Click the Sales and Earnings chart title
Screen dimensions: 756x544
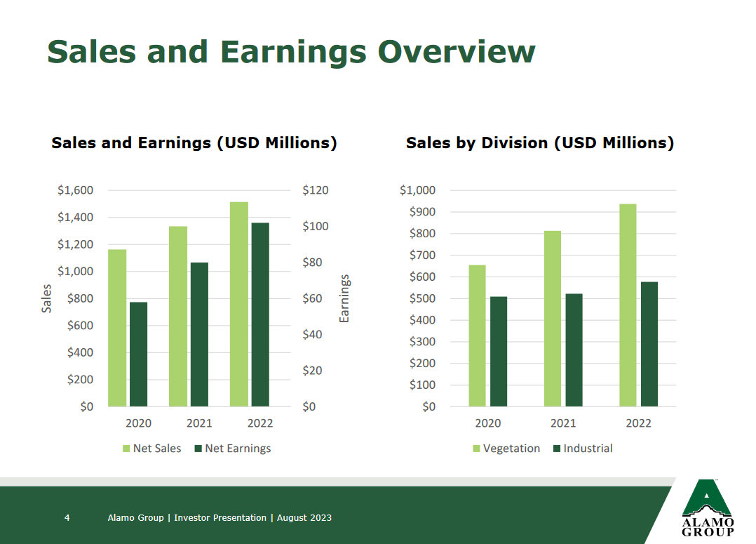click(194, 142)
